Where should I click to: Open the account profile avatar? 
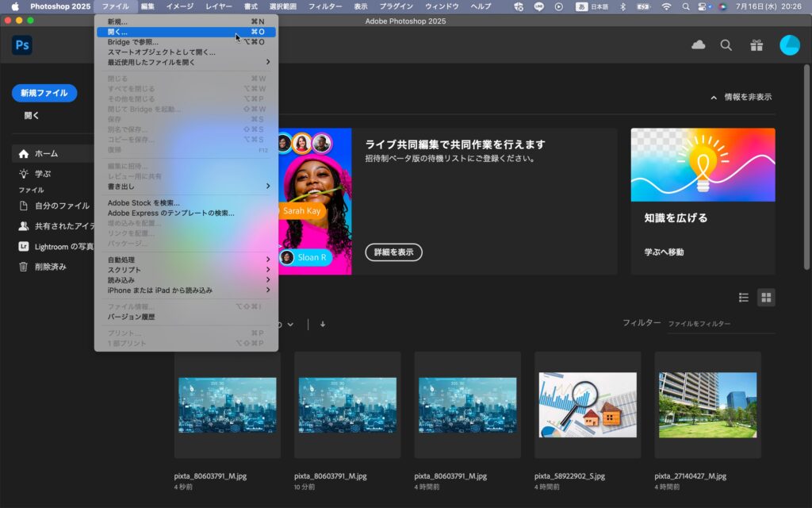pyautogui.click(x=790, y=45)
